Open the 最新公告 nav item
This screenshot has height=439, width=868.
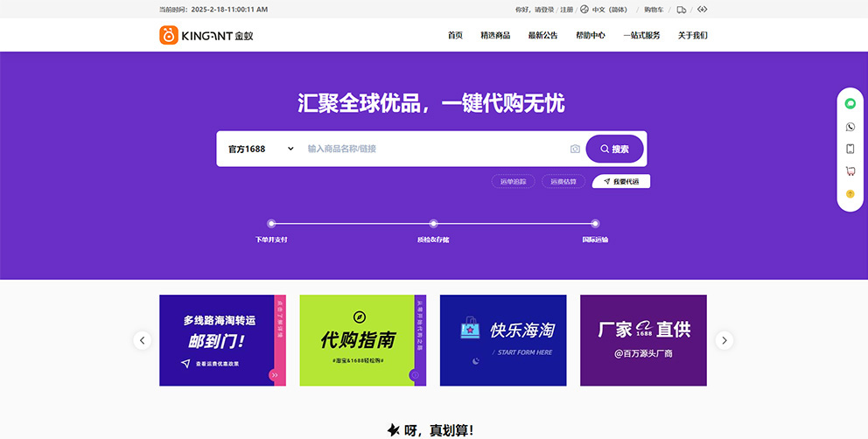tap(543, 36)
